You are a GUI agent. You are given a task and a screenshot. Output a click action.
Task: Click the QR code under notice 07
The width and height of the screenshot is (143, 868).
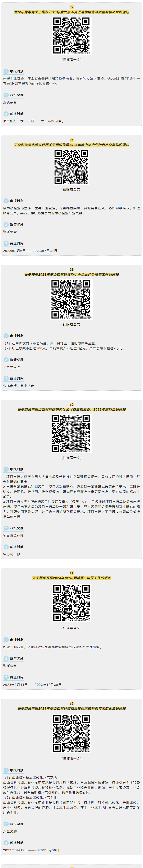pos(72,36)
